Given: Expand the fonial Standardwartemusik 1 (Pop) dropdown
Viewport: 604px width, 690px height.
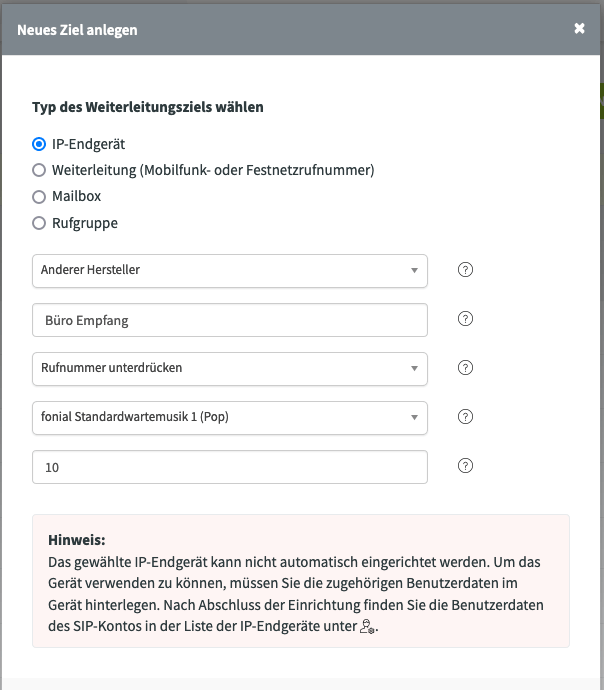Looking at the screenshot, I should point(230,418).
